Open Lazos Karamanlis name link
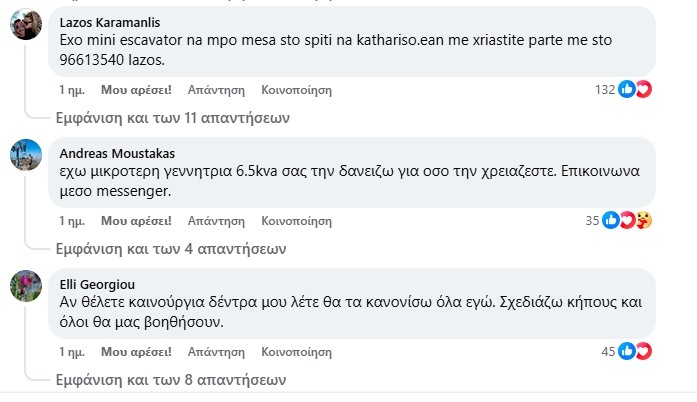Image resolution: width=697 pixels, height=402 pixels. click(110, 22)
